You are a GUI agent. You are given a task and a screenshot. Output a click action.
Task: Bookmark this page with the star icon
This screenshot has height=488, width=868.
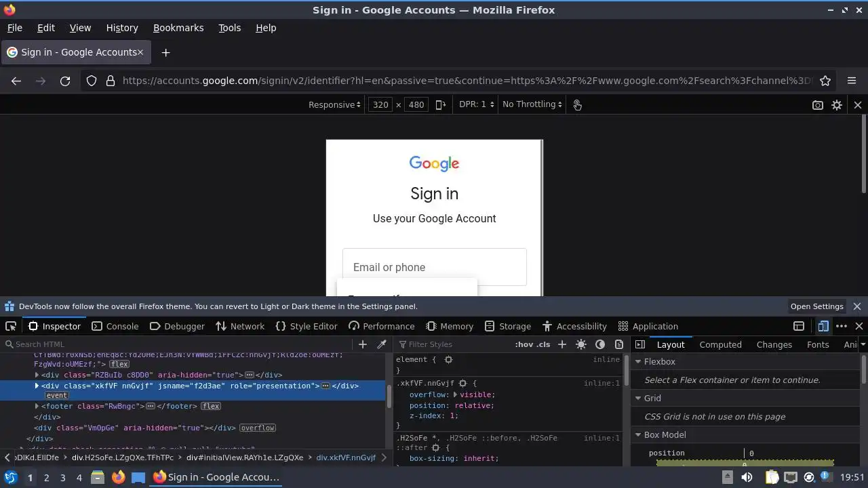coord(825,81)
